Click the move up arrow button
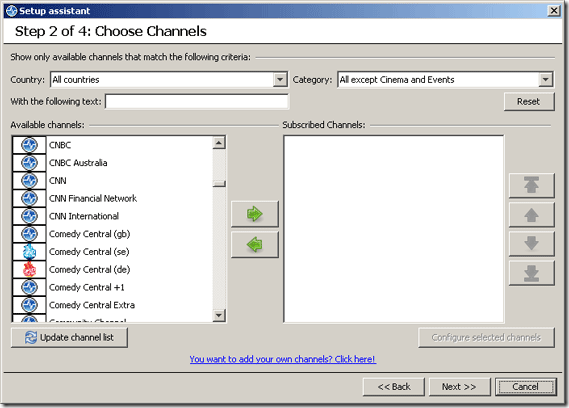The height and width of the screenshot is (408, 569). pyautogui.click(x=532, y=215)
